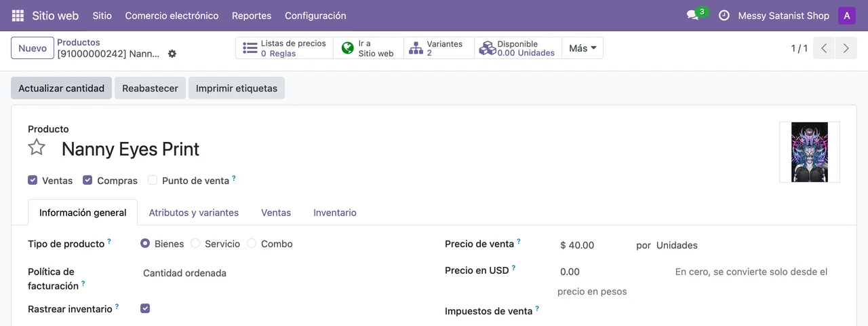Viewport: 868px width, 326px height.
Task: Click help tooltip next to Impuestos de venta
Action: 537,308
